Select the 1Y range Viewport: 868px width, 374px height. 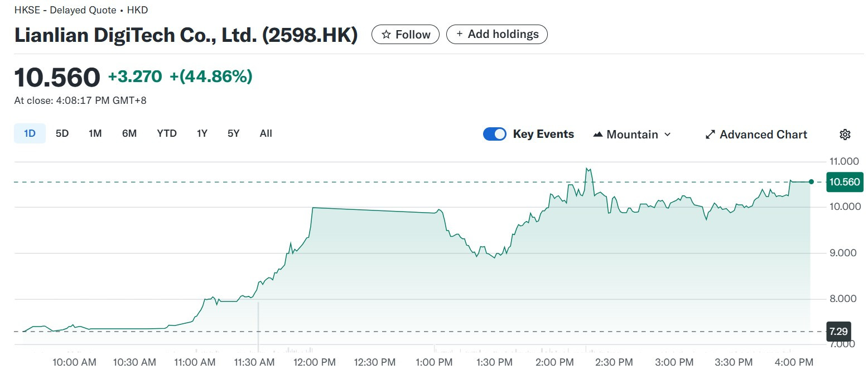[x=202, y=133]
